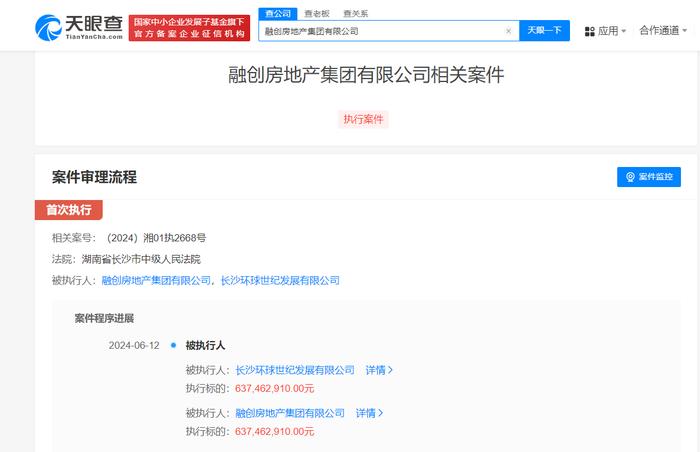Click the 应用 grid icon
Image resolution: width=700 pixels, height=452 pixels.
[x=589, y=31]
